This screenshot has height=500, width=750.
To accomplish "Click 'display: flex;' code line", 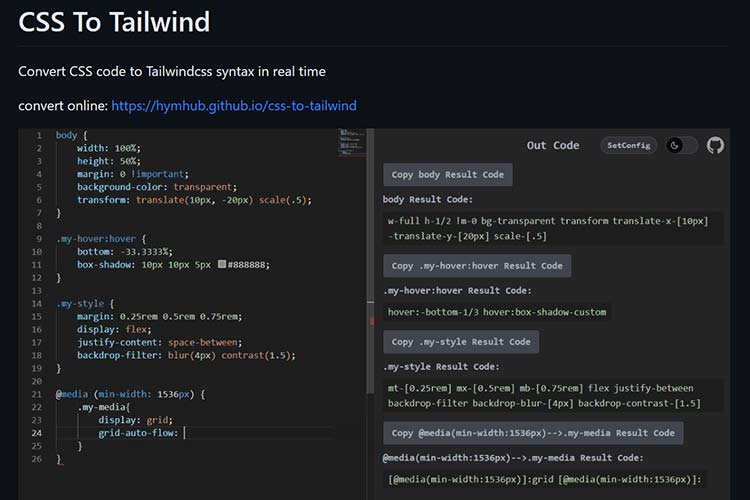I will point(114,330).
